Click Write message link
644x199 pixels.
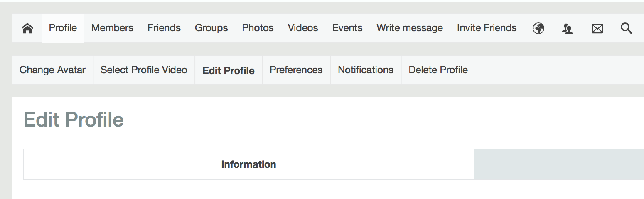[x=410, y=28]
